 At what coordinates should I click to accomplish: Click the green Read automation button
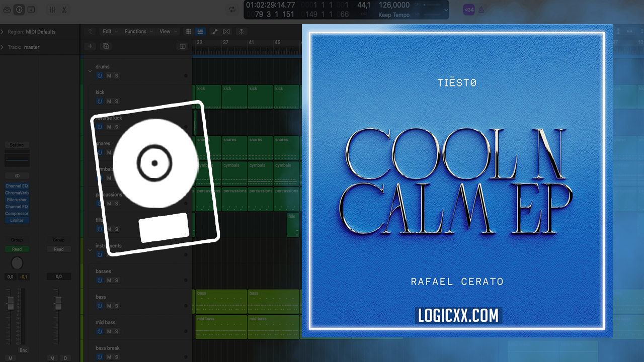point(17,249)
